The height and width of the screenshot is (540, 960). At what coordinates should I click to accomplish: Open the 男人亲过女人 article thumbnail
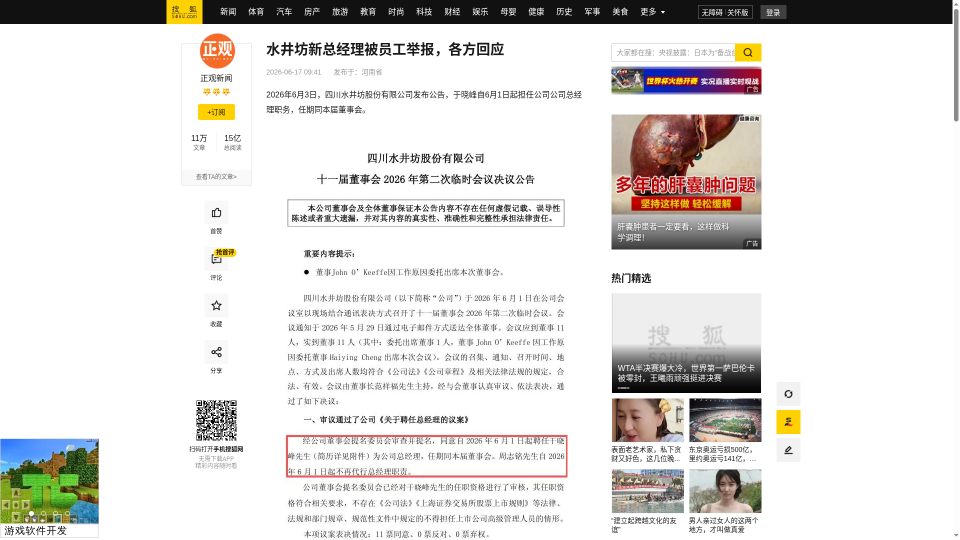click(725, 491)
